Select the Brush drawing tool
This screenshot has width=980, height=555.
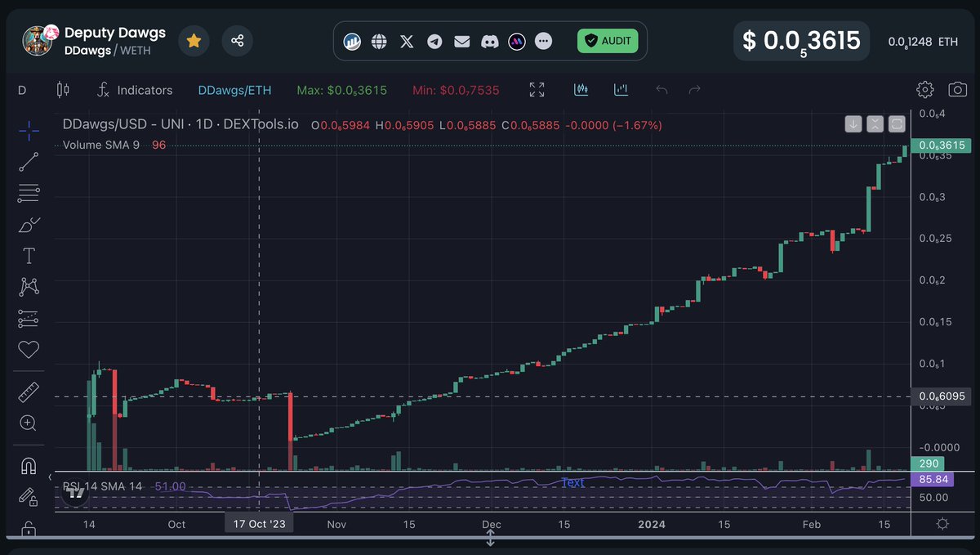pos(29,224)
